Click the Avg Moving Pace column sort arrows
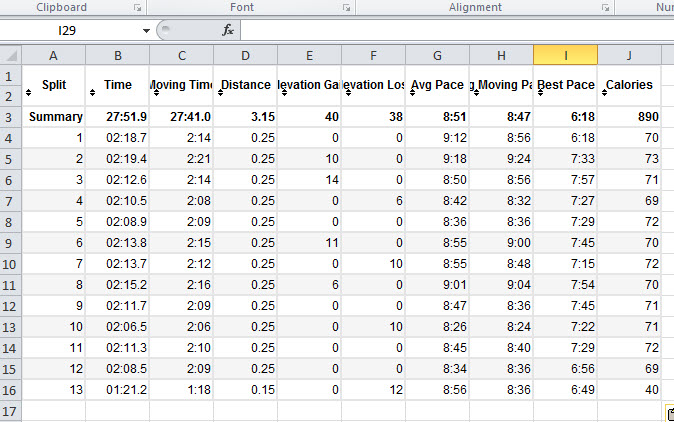Image resolution: width=674 pixels, height=422 pixels. (476, 92)
